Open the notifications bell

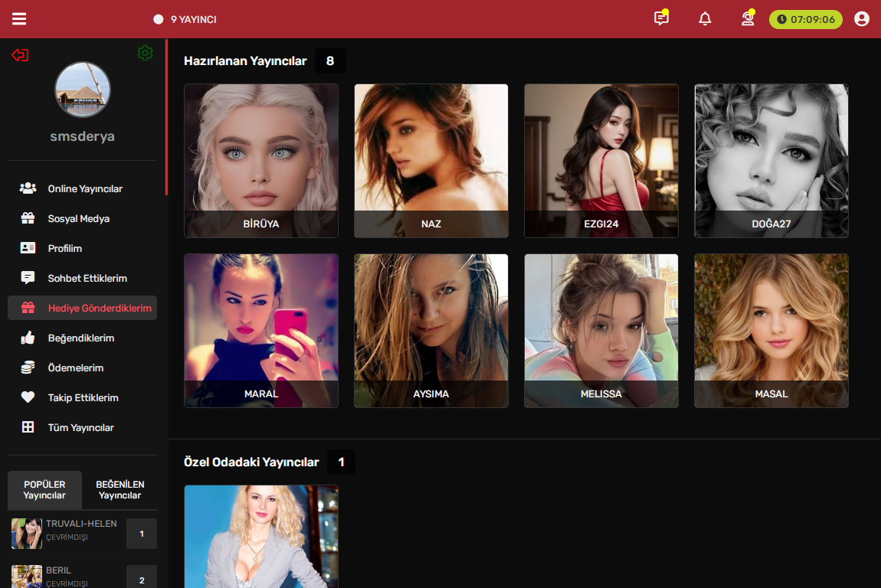tap(705, 19)
